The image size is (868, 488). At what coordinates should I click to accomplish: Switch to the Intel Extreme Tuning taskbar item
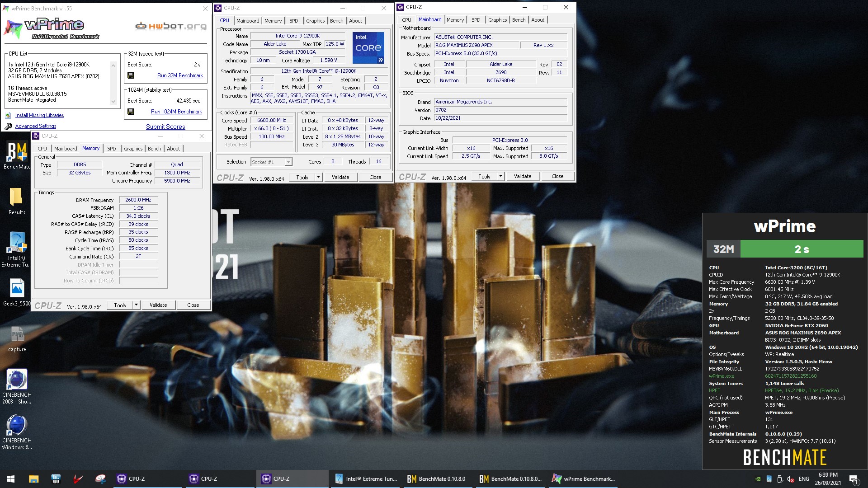366,479
